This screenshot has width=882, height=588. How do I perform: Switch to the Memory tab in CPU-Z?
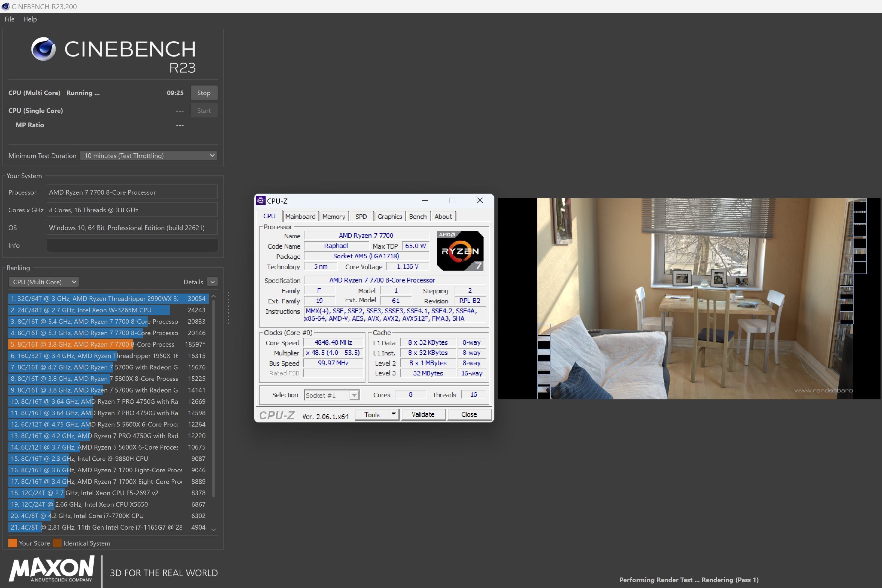[333, 216]
